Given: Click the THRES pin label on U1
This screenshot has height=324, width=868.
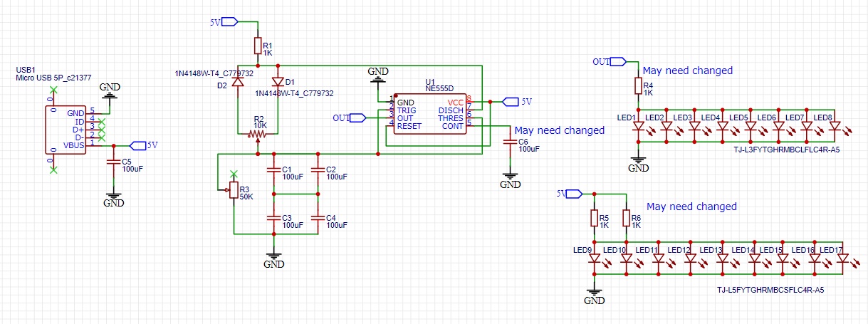Looking at the screenshot, I should (451, 118).
